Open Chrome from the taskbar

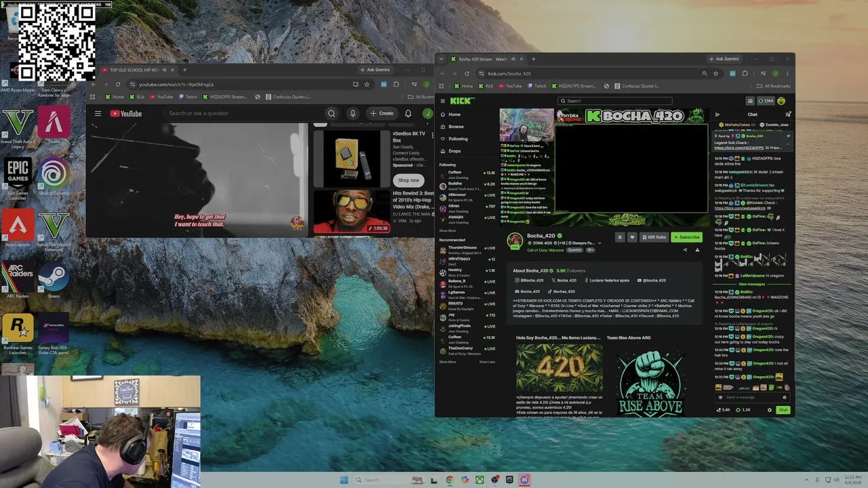(x=450, y=480)
